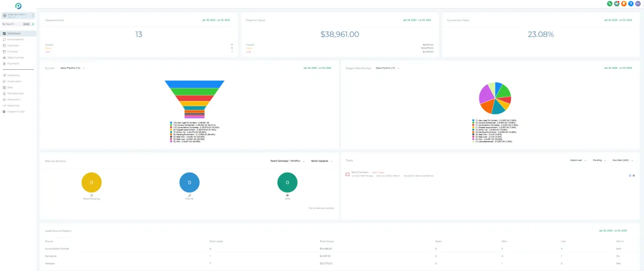The width and height of the screenshot is (644, 271).
Task: Select the Marketing menu item
Action: [x=11, y=75]
